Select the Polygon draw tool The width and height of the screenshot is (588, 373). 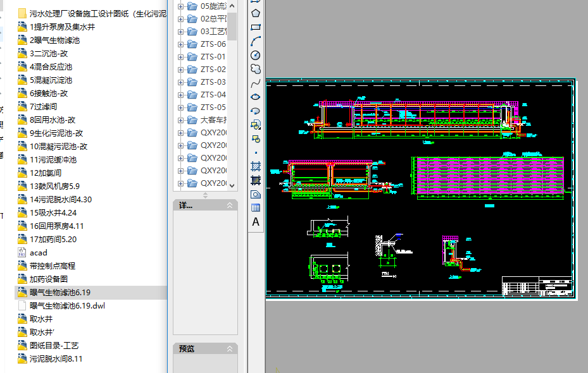pos(255,13)
